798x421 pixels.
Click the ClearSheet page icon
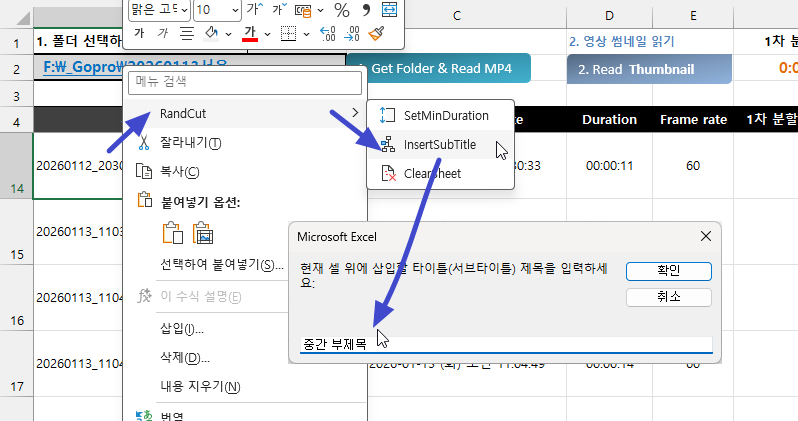[x=389, y=173]
